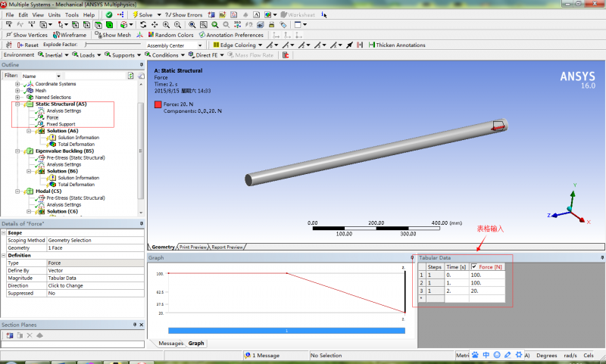The image size is (606, 364).
Task: Click the Solve lightning icon
Action: pos(135,14)
